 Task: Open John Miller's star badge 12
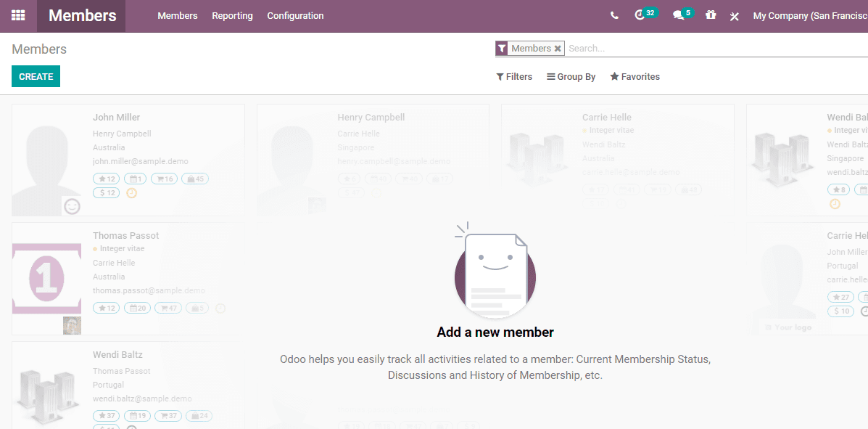click(107, 179)
